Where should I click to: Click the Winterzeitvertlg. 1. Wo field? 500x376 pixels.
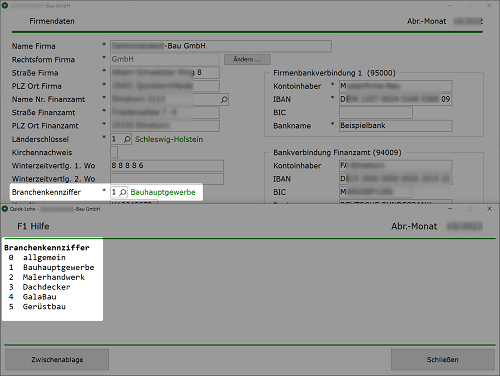167,166
